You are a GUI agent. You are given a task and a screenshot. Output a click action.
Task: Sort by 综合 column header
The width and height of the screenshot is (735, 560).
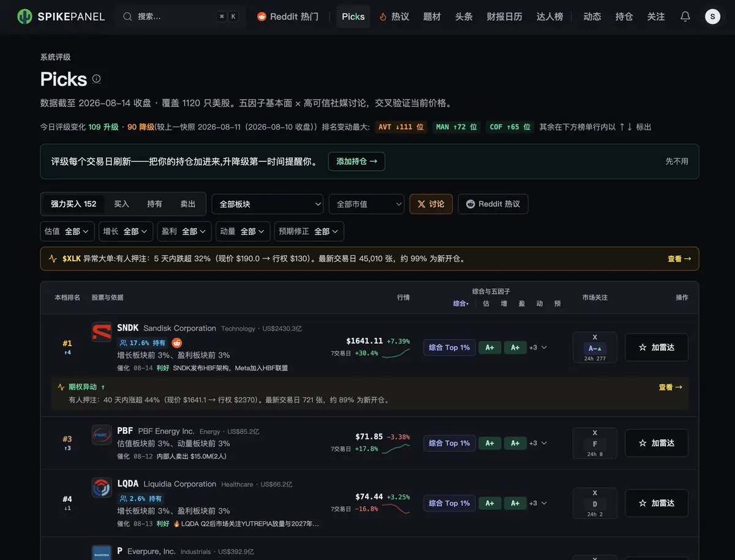[461, 303]
